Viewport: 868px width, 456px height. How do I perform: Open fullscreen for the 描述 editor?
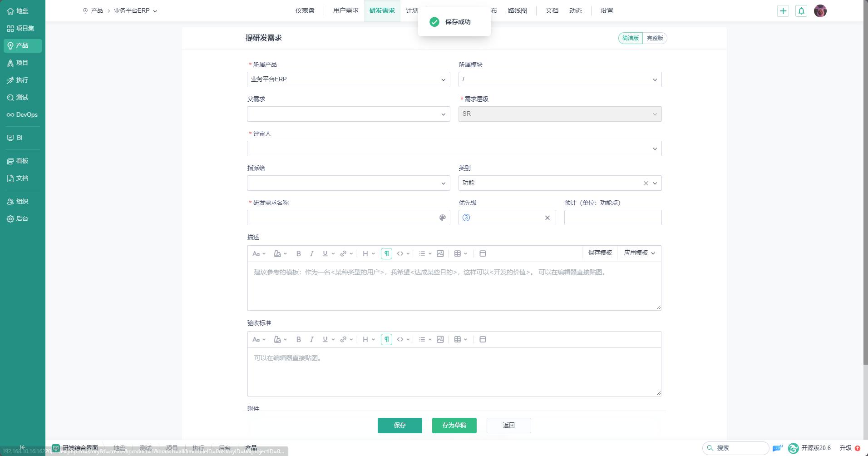click(x=483, y=253)
